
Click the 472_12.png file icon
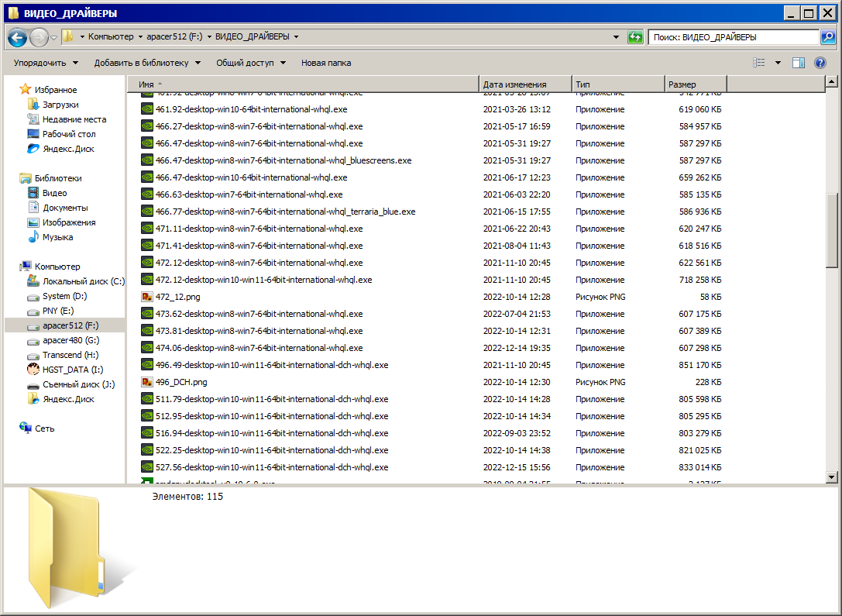(146, 297)
